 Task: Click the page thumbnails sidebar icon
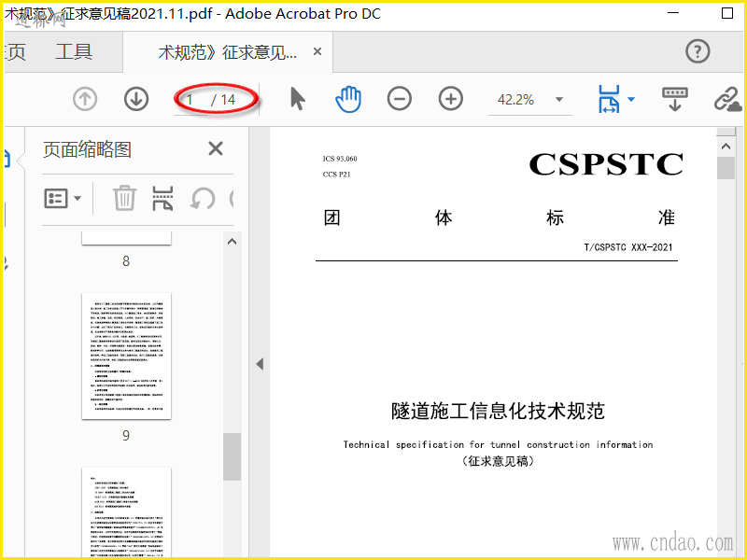(x=7, y=159)
